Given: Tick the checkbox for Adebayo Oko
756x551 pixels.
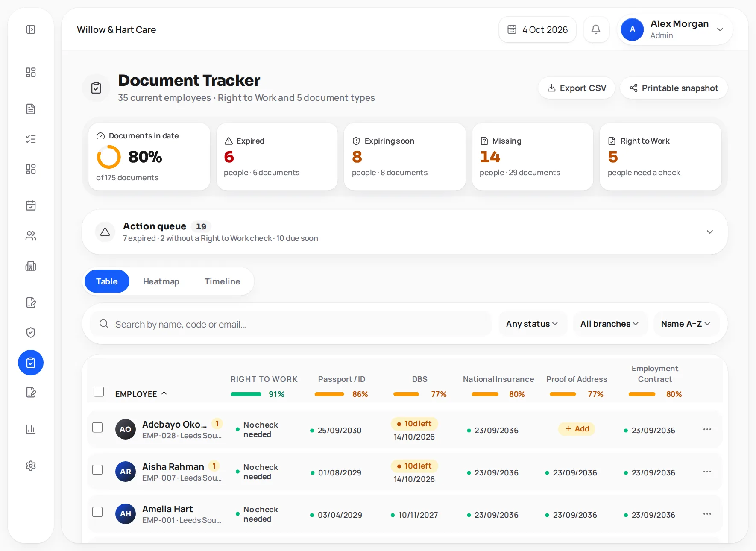Looking at the screenshot, I should coord(97,428).
